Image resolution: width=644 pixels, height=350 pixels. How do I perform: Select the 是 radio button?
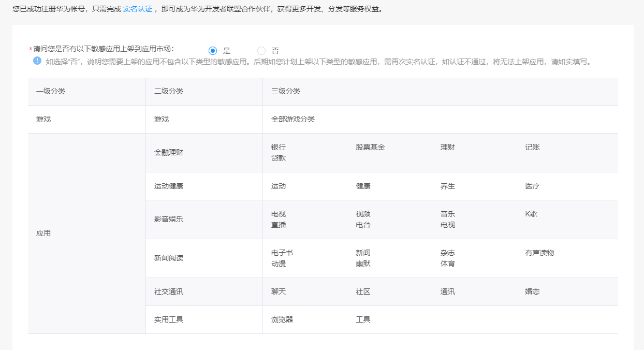pyautogui.click(x=212, y=51)
